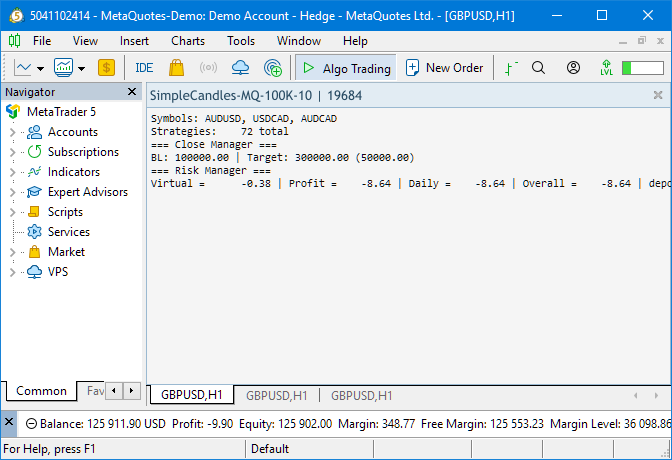672x460 pixels.
Task: Restore the inner chart window
Action: coord(642,41)
